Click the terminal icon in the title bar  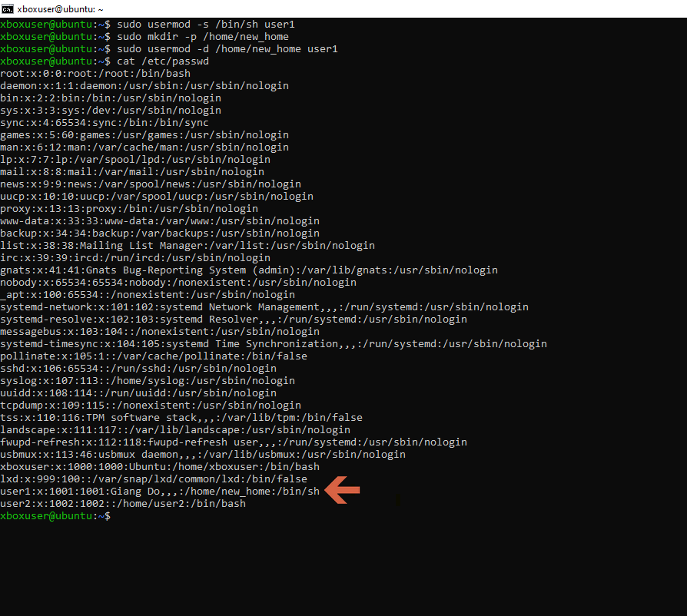pyautogui.click(x=8, y=8)
